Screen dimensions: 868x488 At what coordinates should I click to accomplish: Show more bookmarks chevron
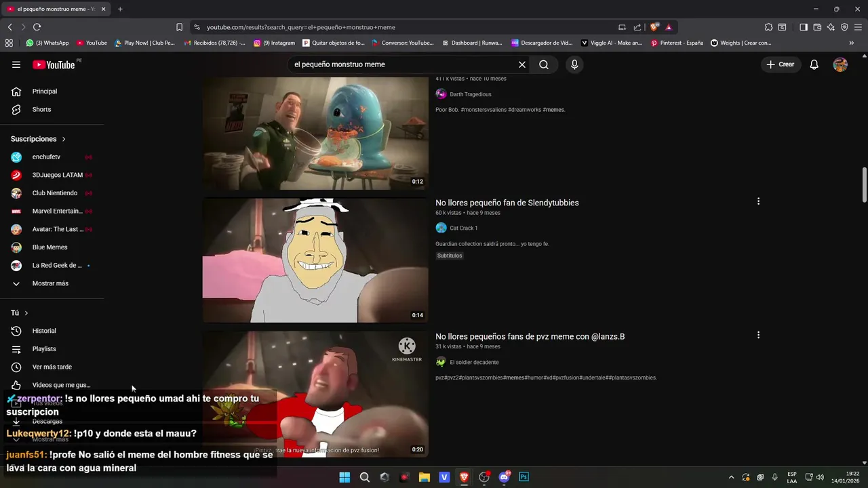852,43
